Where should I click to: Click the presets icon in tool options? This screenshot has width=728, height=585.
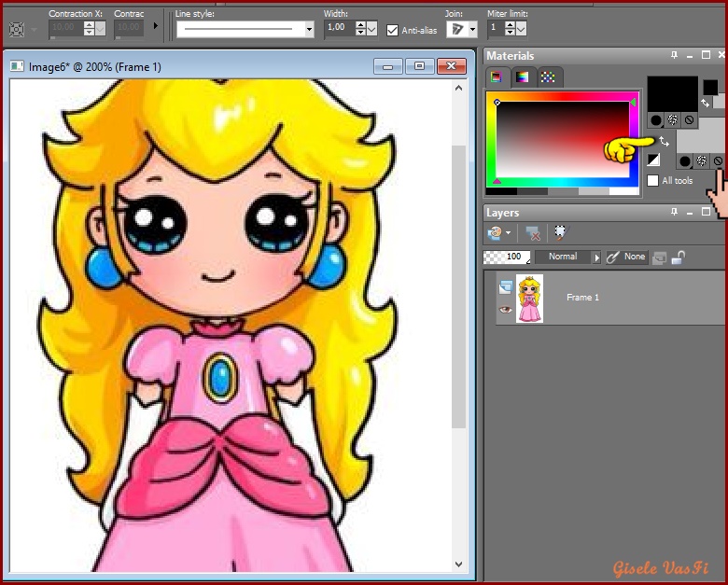coord(17,30)
